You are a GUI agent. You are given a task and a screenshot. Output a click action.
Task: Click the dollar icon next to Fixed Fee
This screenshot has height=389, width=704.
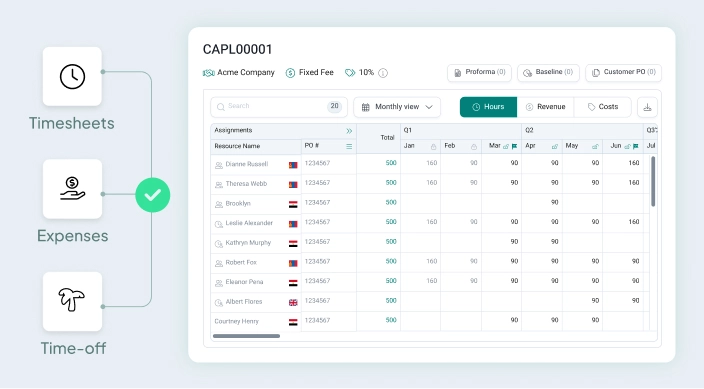click(290, 73)
